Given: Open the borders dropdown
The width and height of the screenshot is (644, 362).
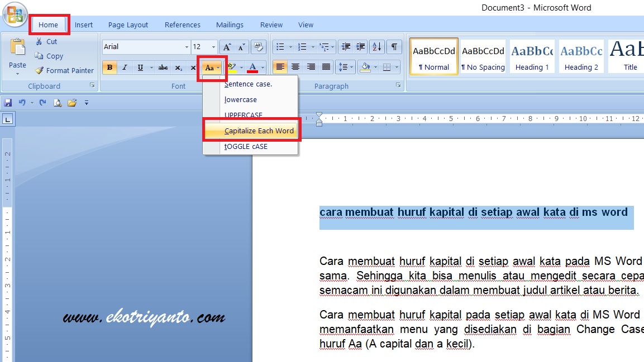Looking at the screenshot, I should [x=390, y=67].
